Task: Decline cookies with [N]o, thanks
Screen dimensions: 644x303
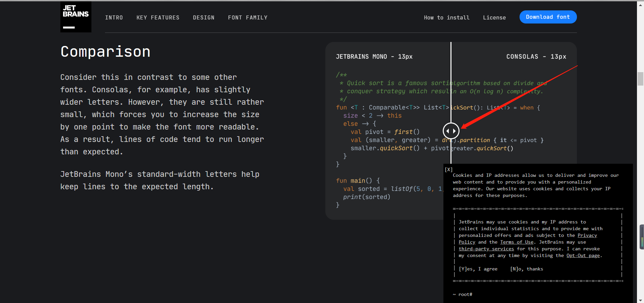Action: pos(527,269)
